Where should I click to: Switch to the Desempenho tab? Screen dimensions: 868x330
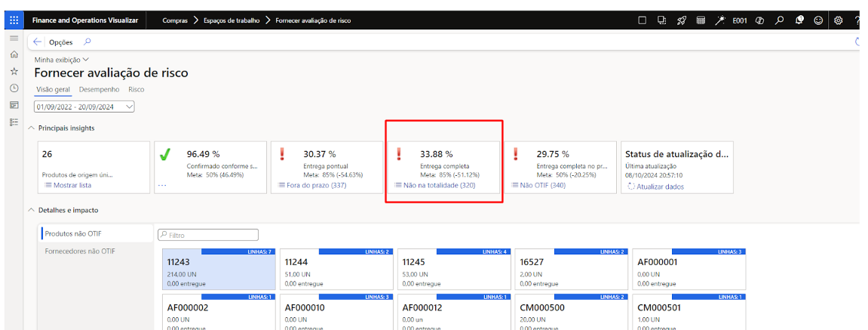[99, 89]
